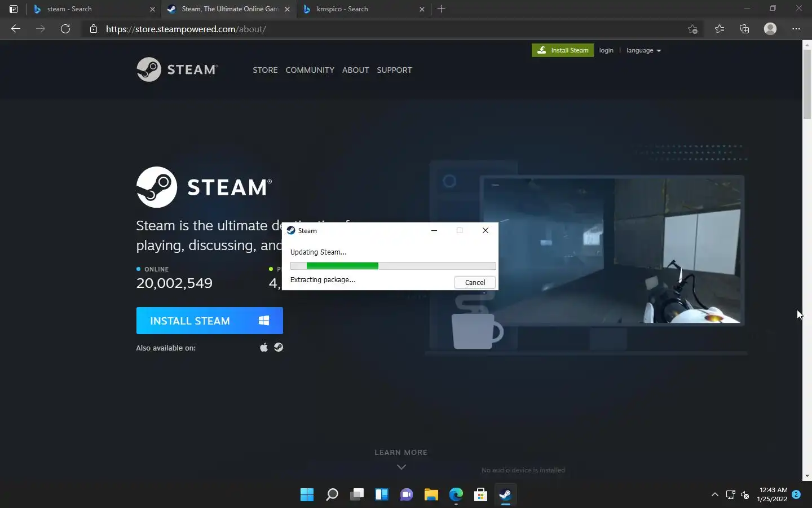
Task: Open the Windows Start menu
Action: coord(307,495)
